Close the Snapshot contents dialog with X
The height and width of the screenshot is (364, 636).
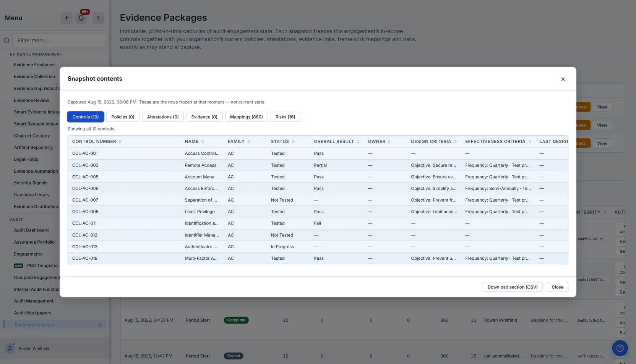563,79
